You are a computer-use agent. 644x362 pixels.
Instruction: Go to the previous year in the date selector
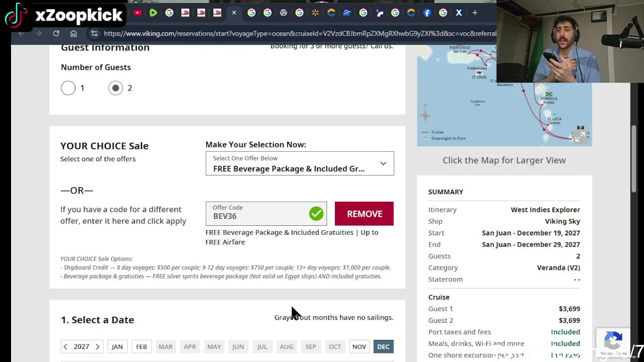point(65,346)
